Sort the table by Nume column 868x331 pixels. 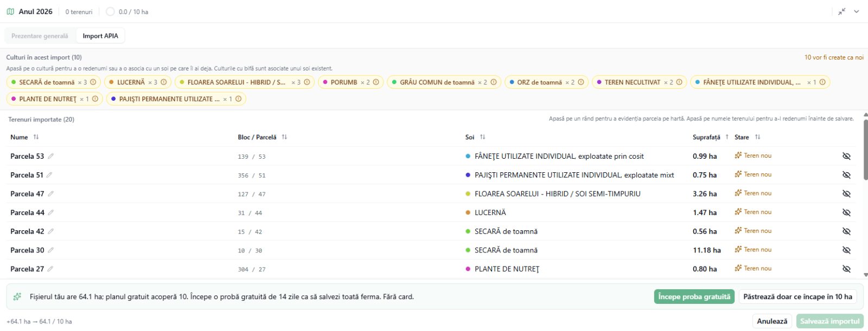pyautogui.click(x=36, y=137)
